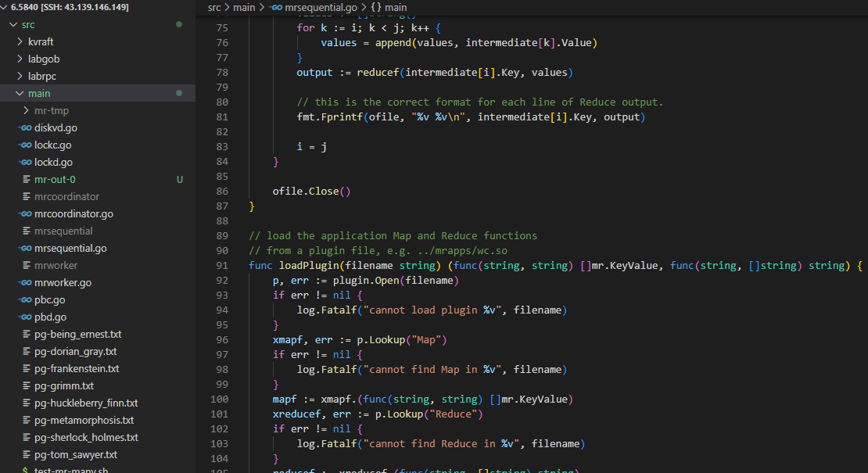868x473 pixels.
Task: Click Go icon next to mrworker.go
Action: (x=26, y=282)
